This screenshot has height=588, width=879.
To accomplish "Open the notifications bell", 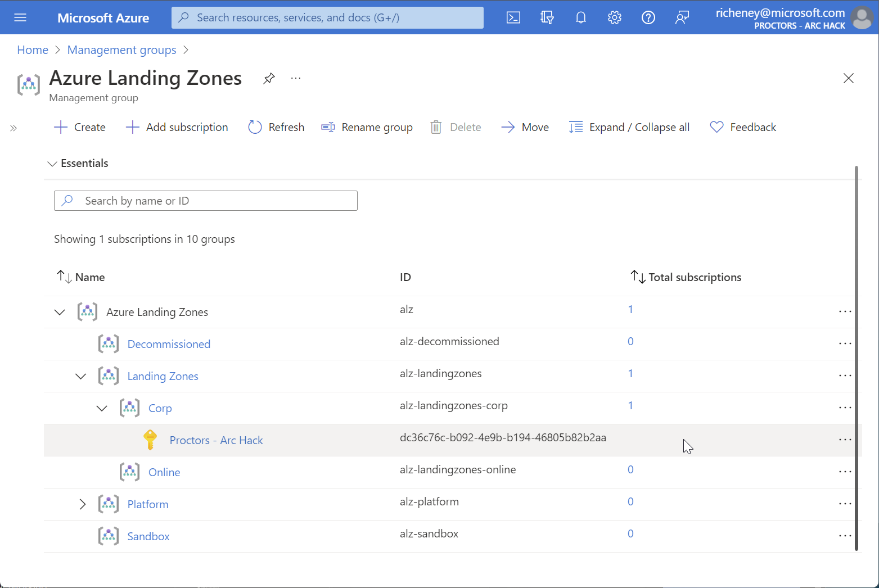I will pyautogui.click(x=580, y=17).
